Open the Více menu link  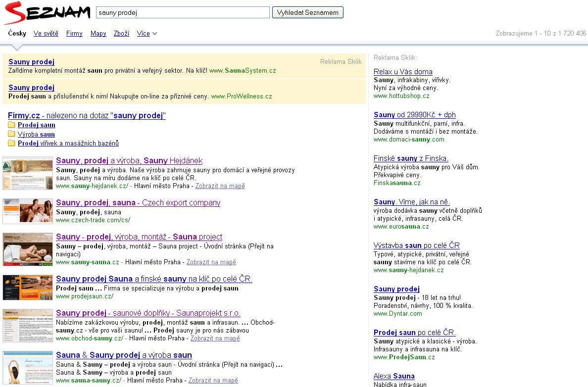143,33
